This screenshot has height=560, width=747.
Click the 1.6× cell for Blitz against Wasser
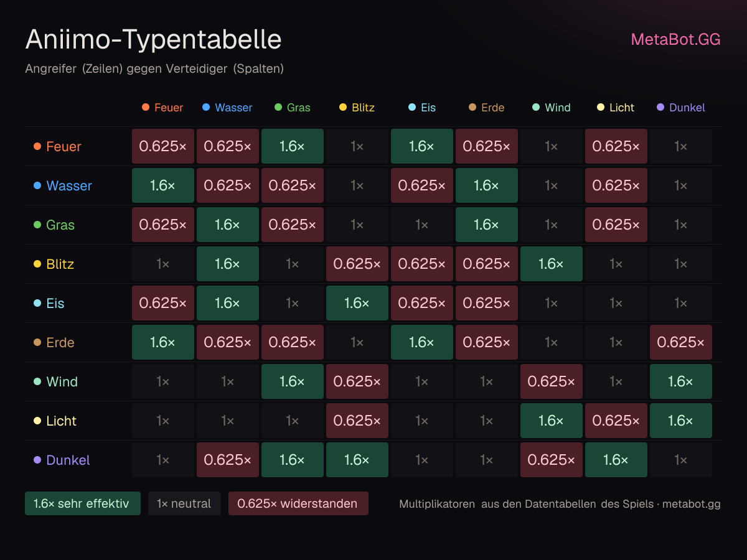228,264
